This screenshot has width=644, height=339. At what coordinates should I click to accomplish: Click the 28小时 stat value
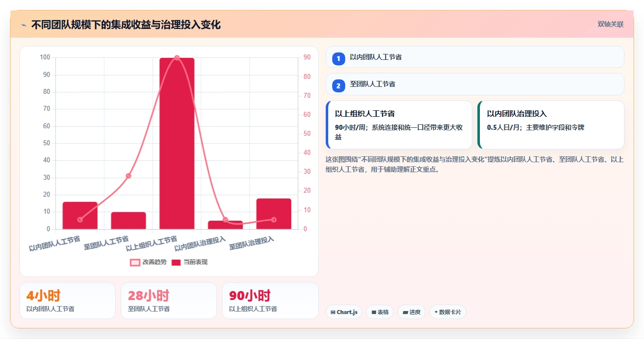(149, 296)
